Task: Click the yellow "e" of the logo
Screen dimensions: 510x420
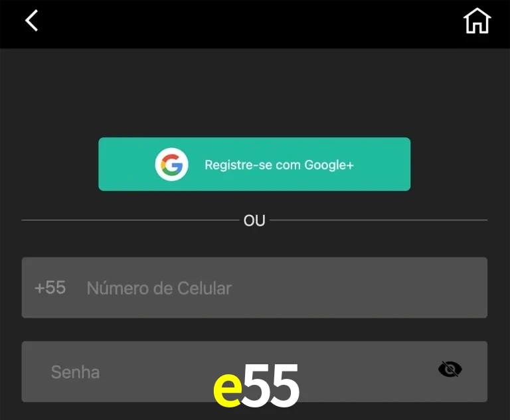Action: tap(227, 389)
